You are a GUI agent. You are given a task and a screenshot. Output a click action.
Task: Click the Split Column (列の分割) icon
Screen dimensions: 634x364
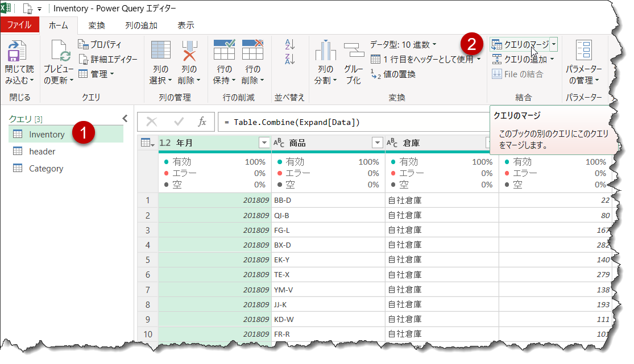click(x=325, y=51)
